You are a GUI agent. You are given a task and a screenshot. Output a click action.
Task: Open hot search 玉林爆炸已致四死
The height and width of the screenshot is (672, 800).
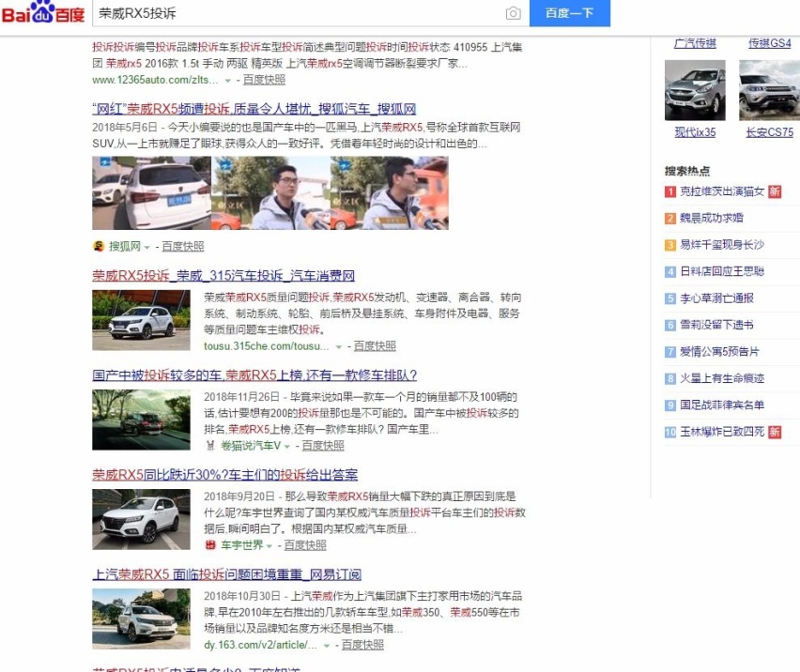[x=722, y=432]
